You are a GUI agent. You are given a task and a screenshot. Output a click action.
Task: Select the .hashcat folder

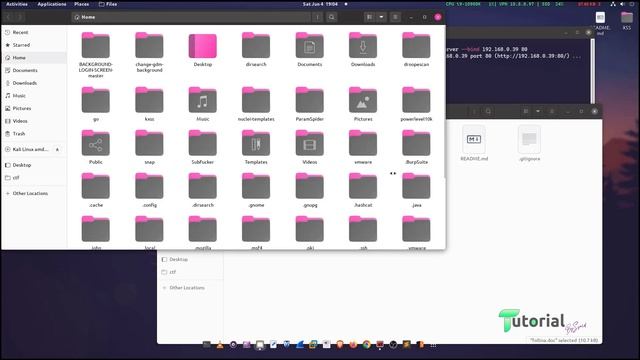click(x=363, y=190)
